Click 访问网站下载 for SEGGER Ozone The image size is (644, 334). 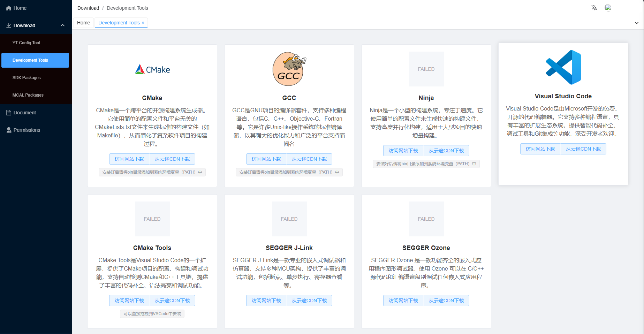click(x=403, y=301)
